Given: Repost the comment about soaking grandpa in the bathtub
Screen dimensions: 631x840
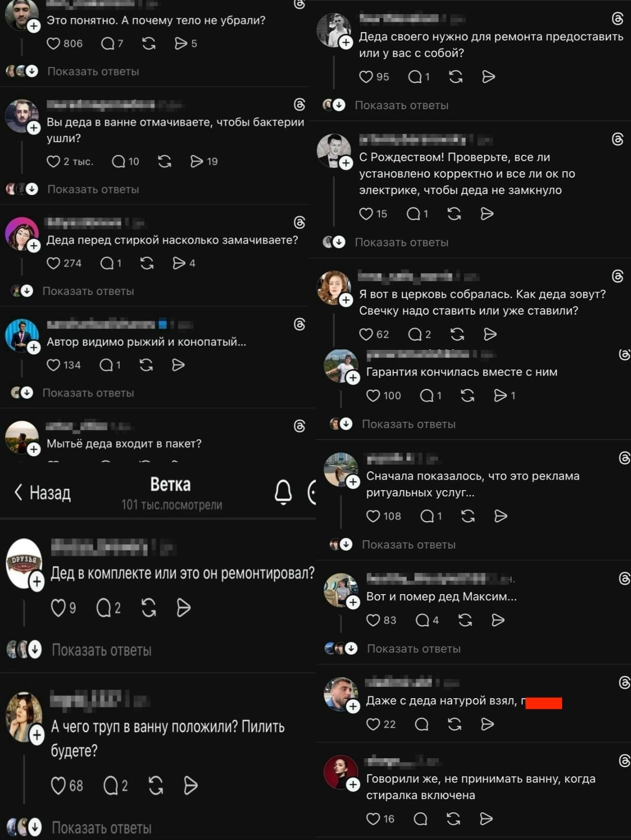Looking at the screenshot, I should 165,161.
